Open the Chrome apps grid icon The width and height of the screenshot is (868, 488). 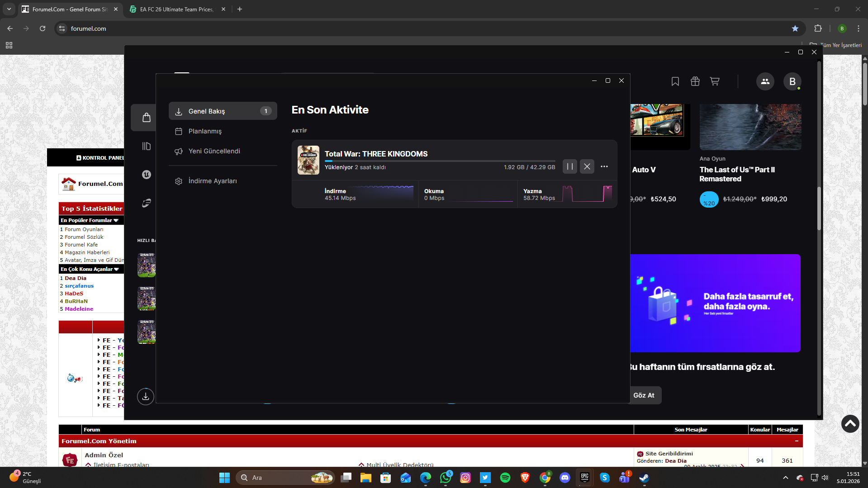(9, 45)
